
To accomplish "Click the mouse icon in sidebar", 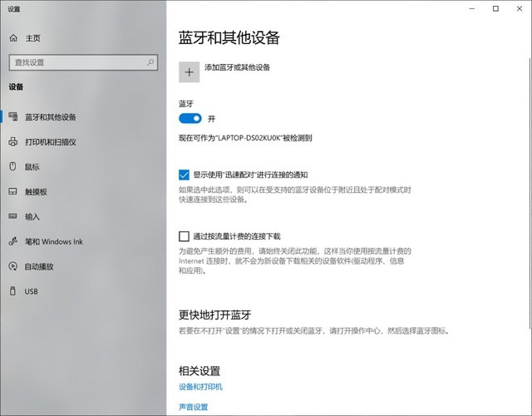I will [x=12, y=166].
